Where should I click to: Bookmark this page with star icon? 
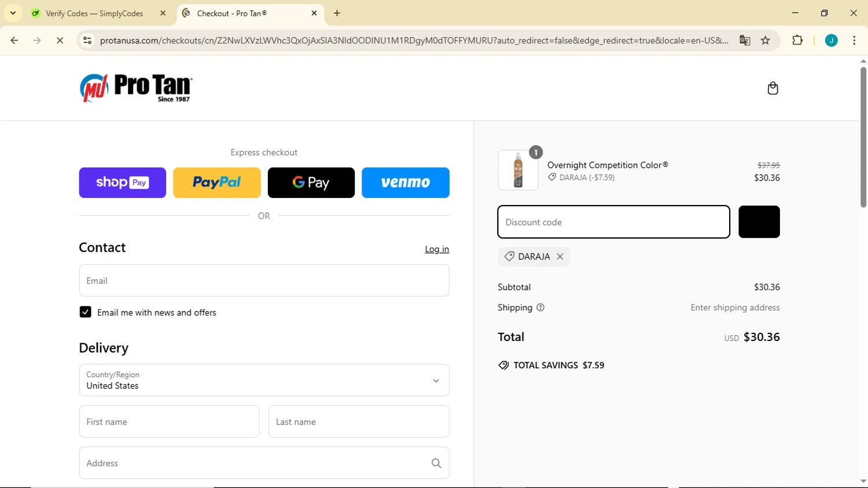tap(766, 41)
